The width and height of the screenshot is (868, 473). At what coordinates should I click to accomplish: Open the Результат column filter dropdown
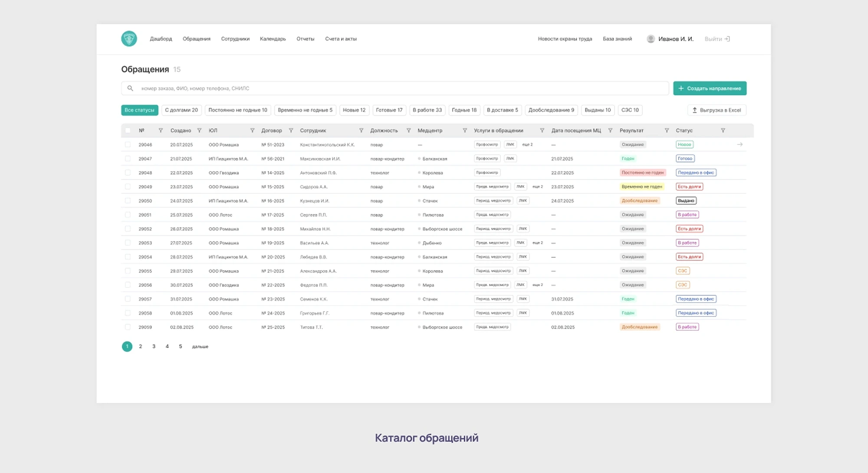tap(667, 130)
